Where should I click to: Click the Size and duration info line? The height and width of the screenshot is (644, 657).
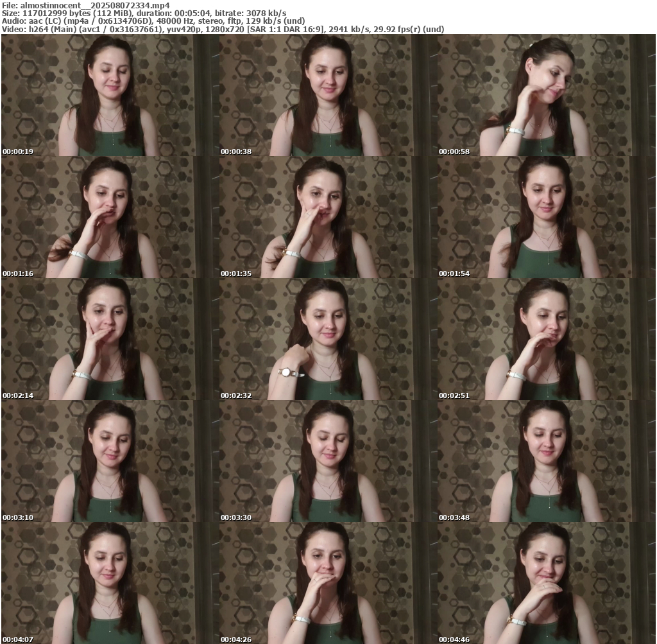click(x=144, y=13)
